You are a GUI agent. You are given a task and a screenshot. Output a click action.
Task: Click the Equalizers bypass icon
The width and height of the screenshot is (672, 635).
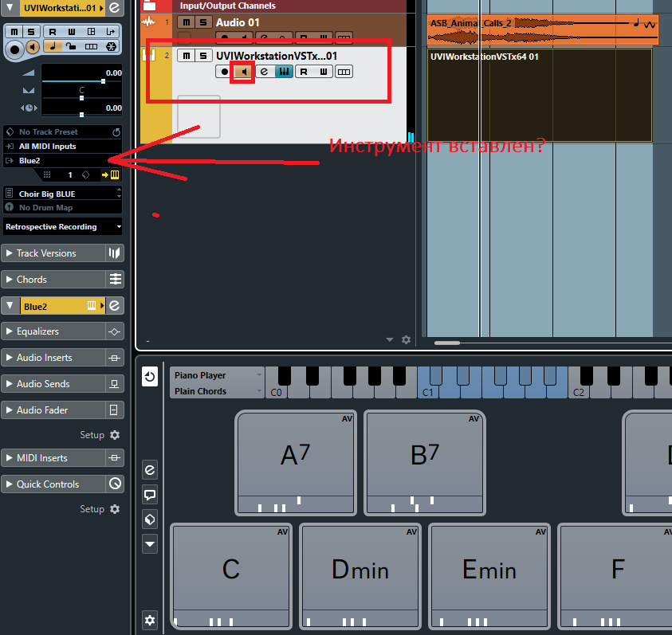coord(115,331)
